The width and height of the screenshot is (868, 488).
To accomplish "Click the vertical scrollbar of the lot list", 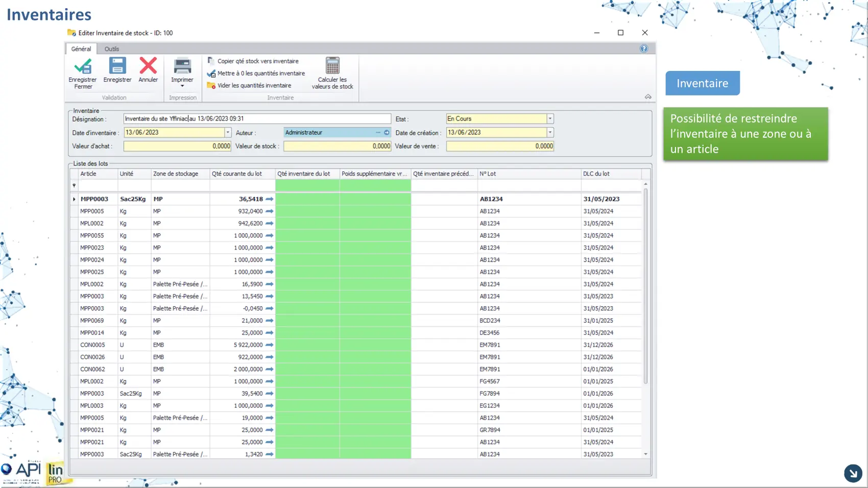I will point(645,286).
